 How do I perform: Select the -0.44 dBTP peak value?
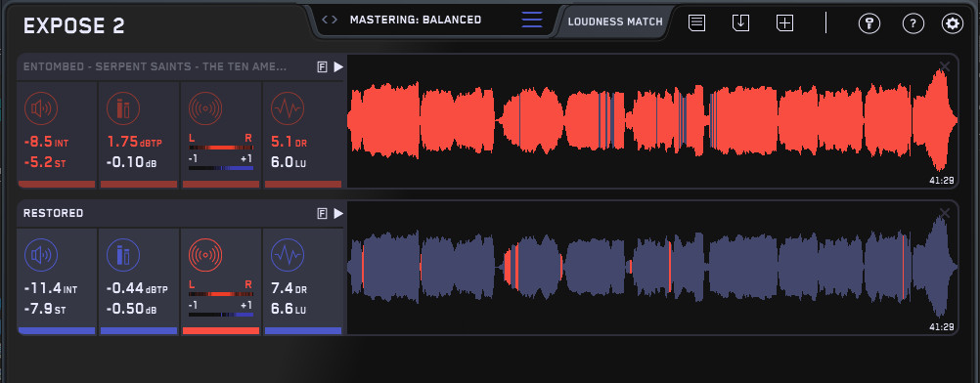click(136, 289)
